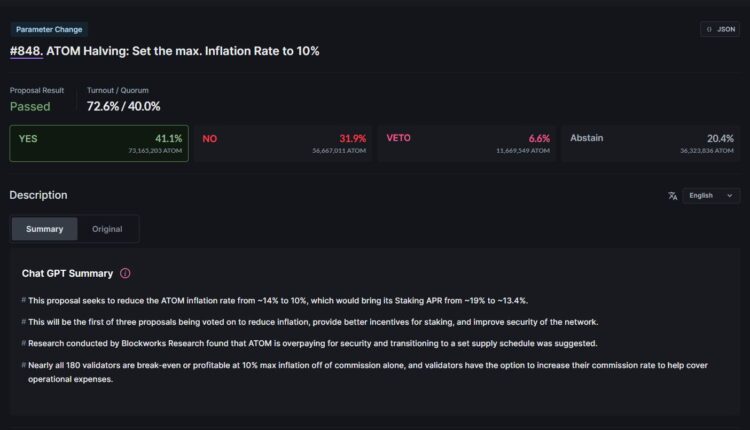Click the translate icon beside English
The height and width of the screenshot is (430, 750).
click(673, 196)
